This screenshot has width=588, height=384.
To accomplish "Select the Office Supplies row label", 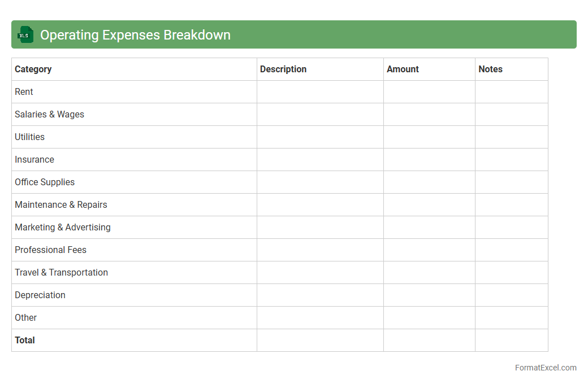I will [x=45, y=182].
